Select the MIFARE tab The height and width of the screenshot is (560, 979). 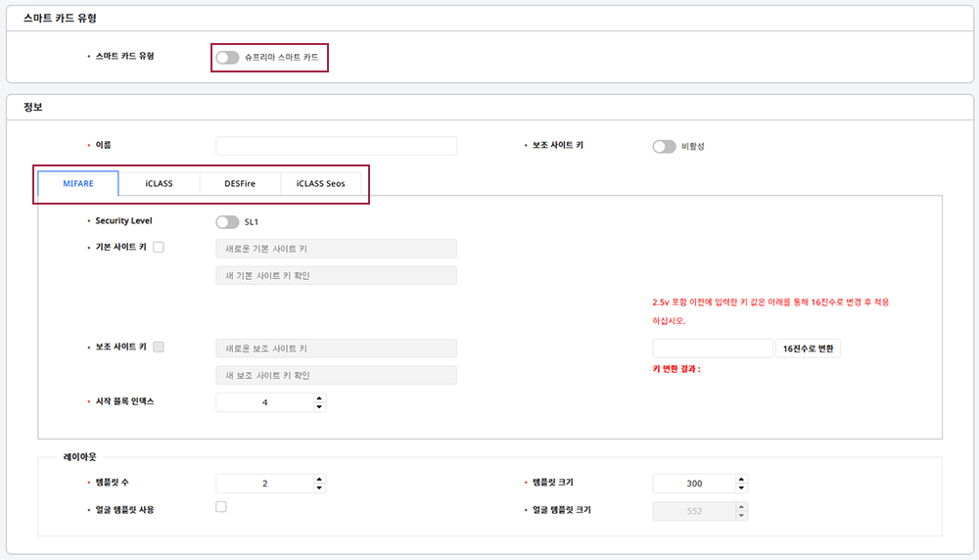pyautogui.click(x=78, y=184)
